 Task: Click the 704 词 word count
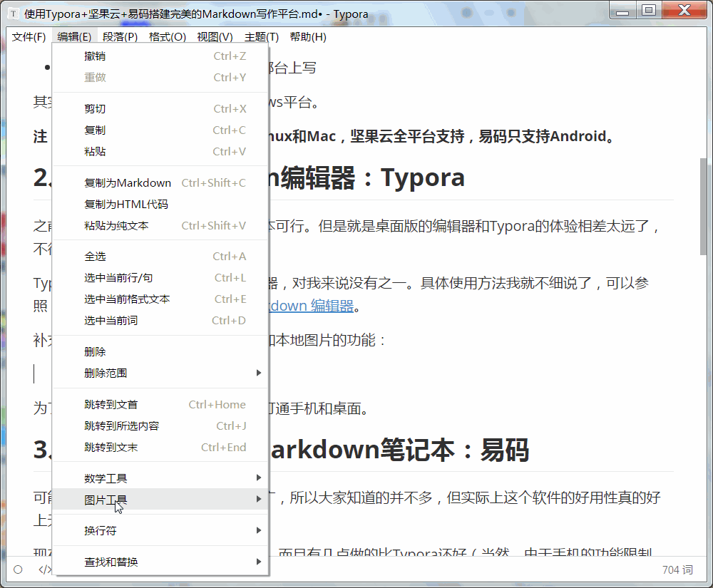pyautogui.click(x=677, y=569)
